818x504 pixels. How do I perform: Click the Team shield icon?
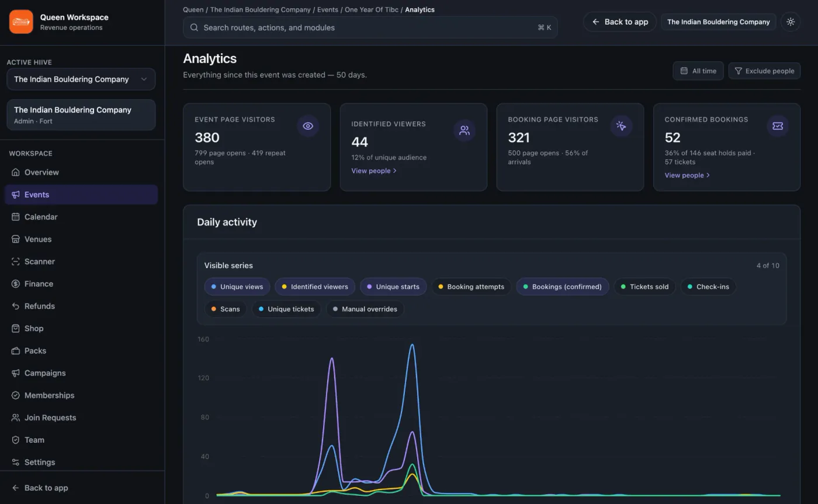click(x=16, y=440)
